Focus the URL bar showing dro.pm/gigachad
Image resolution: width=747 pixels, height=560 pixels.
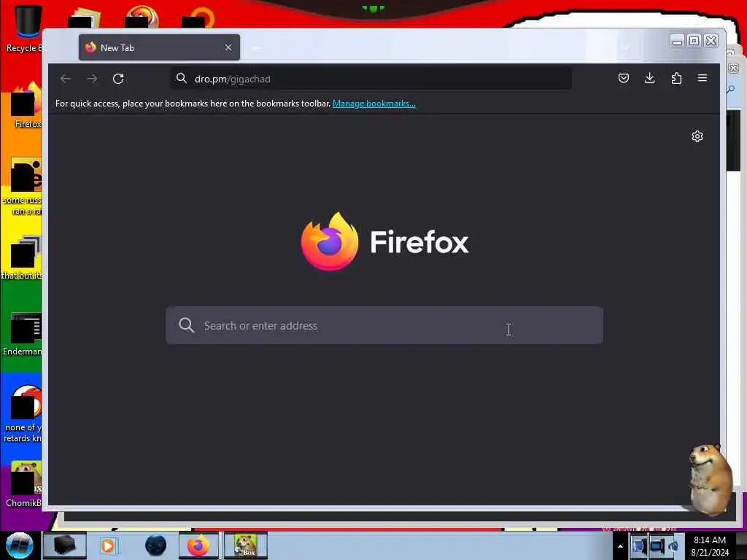click(371, 79)
